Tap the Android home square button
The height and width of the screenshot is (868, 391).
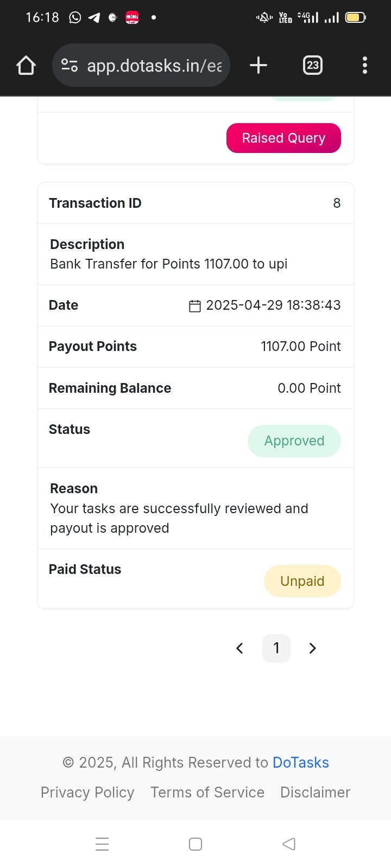pos(195,844)
